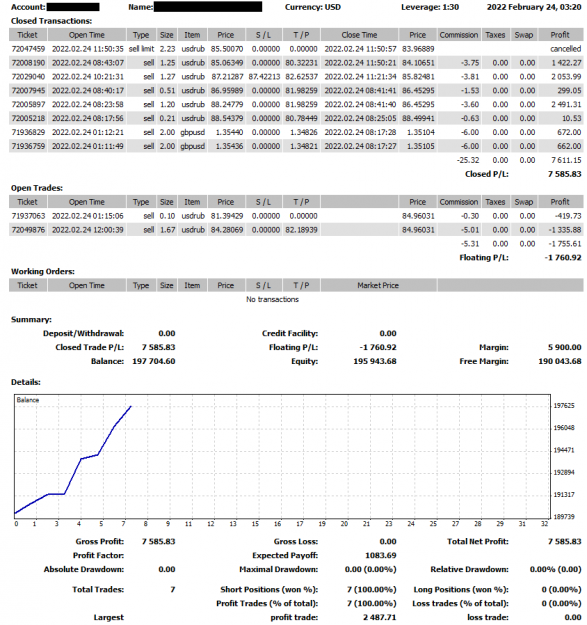Click margin value 5 900.00

click(565, 348)
